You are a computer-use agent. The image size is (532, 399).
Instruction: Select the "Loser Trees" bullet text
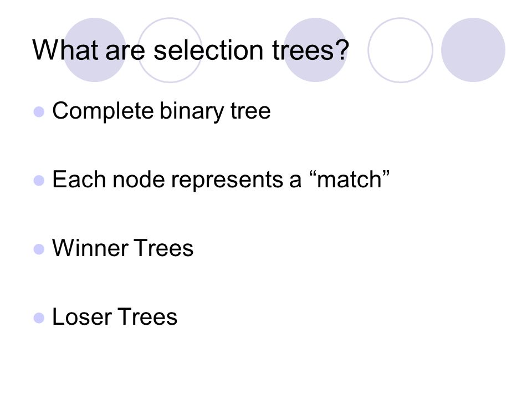click(115, 316)
